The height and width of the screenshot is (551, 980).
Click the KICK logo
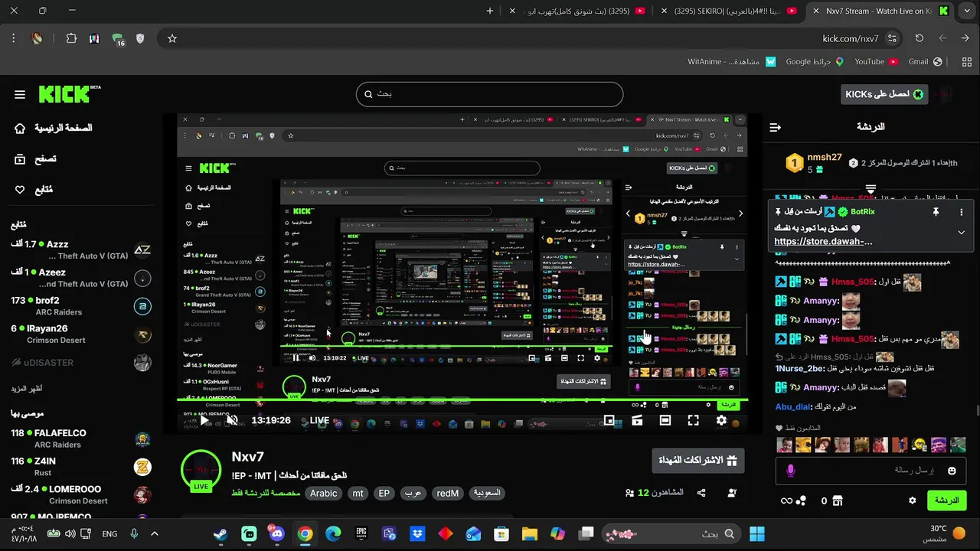[69, 94]
